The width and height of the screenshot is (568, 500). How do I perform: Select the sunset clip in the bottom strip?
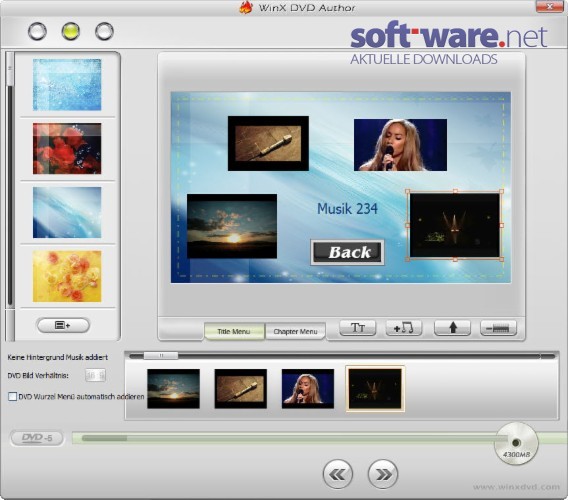pos(174,389)
